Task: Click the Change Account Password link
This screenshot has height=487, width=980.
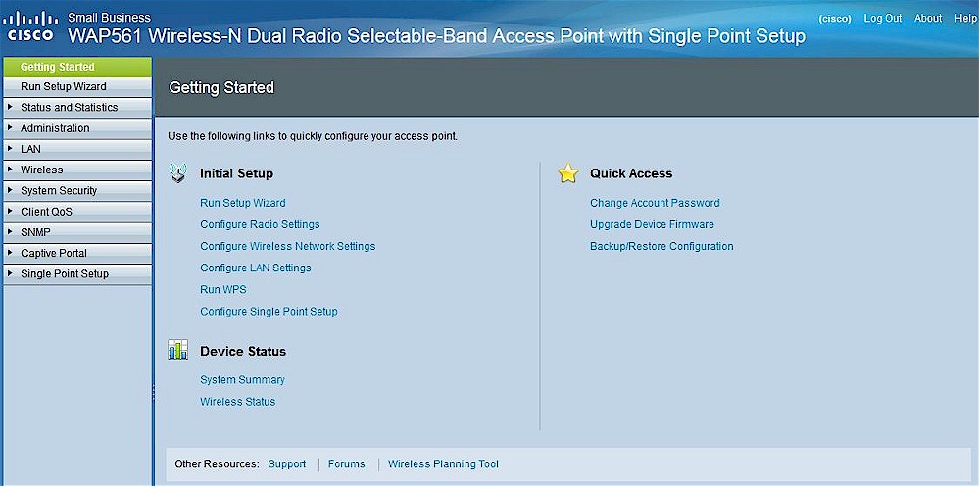Action: pyautogui.click(x=655, y=203)
